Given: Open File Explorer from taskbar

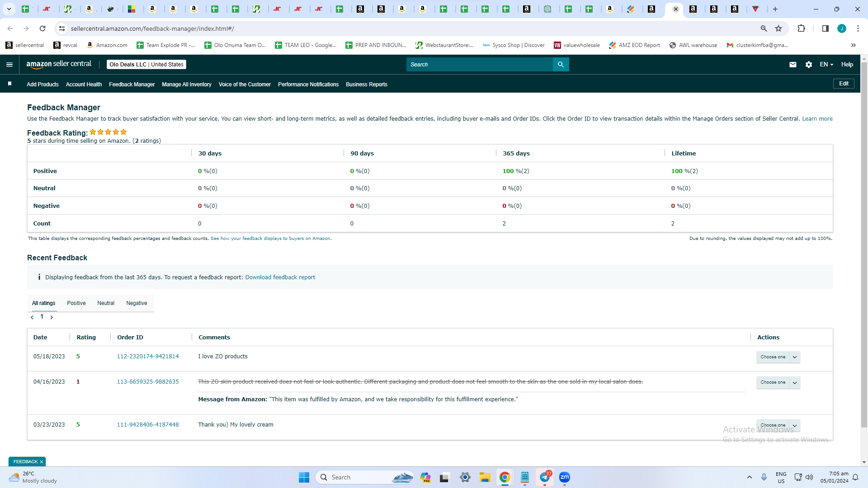Looking at the screenshot, I should tap(485, 477).
